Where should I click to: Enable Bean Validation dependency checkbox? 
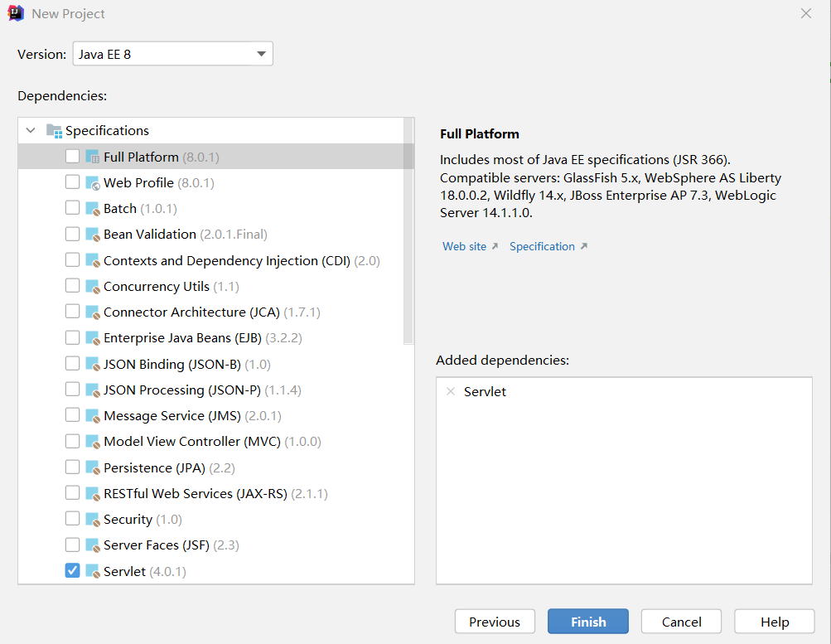point(73,234)
